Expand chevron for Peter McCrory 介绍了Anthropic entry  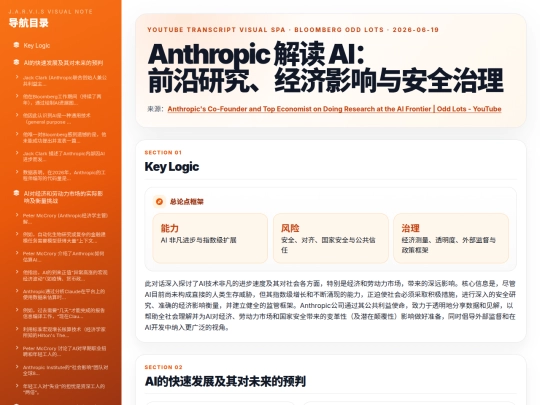click(x=17, y=253)
